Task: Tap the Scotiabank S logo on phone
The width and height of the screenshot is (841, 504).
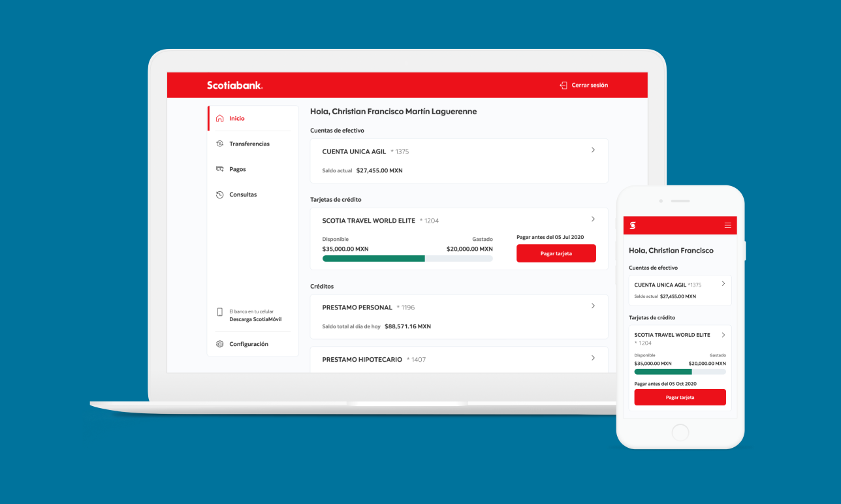Action: [x=633, y=225]
